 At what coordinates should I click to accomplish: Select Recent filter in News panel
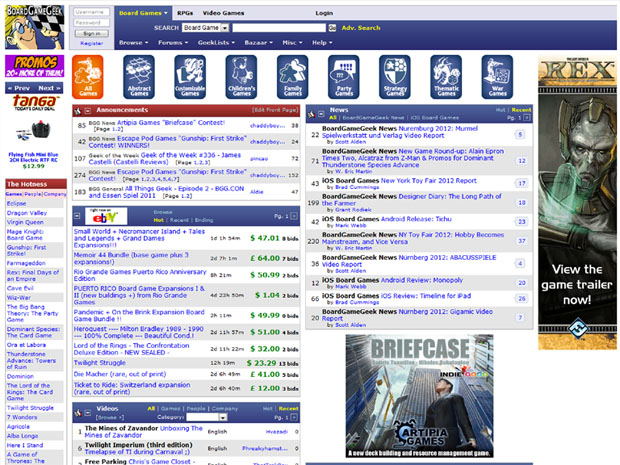tap(521, 110)
